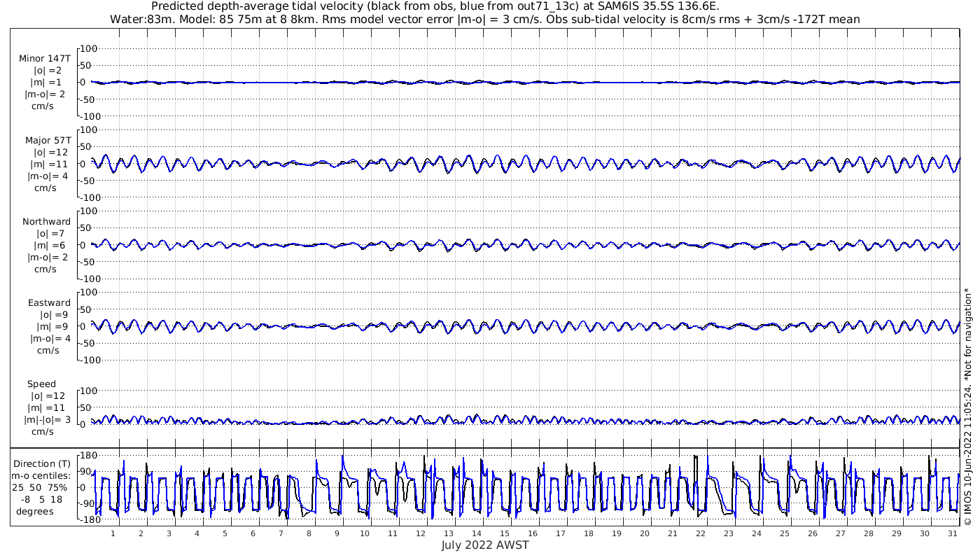The image size is (980, 560).
Task: Click the title line starting "Predicted depth-average tidal velocity"
Action: (x=435, y=6)
